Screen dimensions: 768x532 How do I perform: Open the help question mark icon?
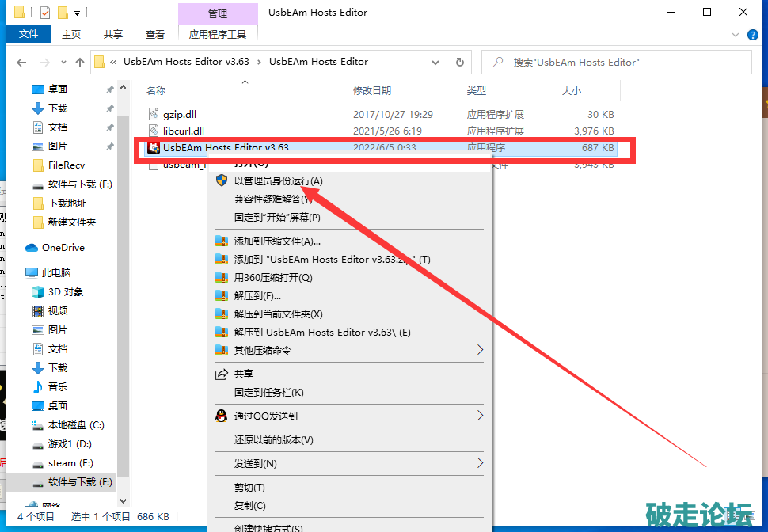tap(753, 35)
